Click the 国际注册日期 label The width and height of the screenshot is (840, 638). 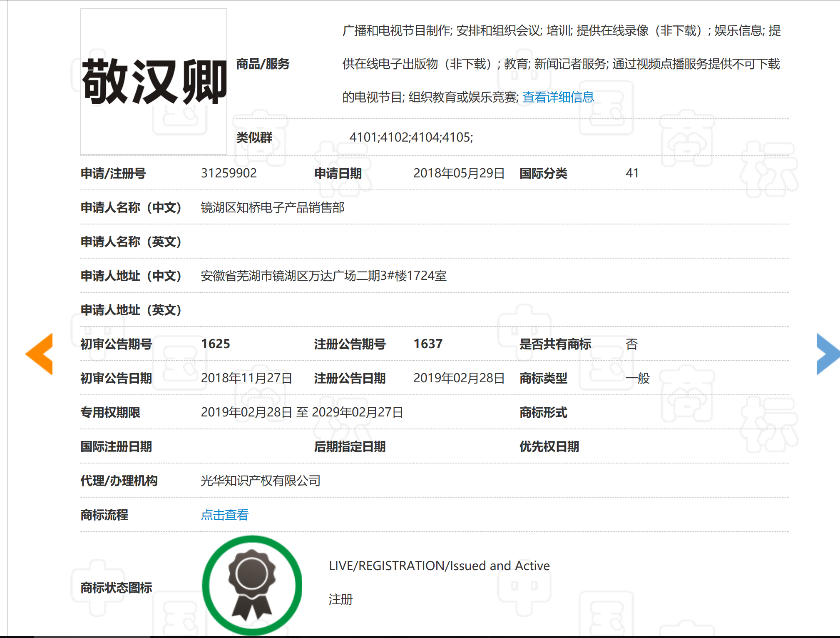(116, 446)
